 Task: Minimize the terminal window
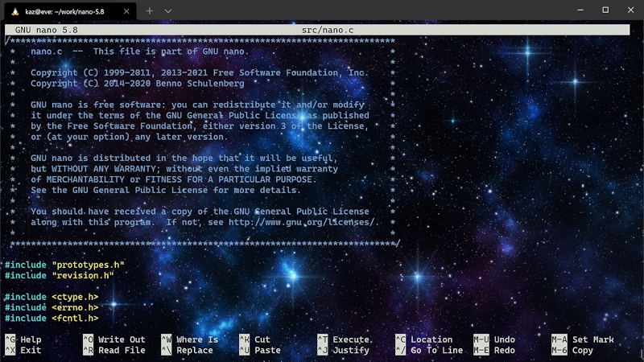click(x=580, y=10)
